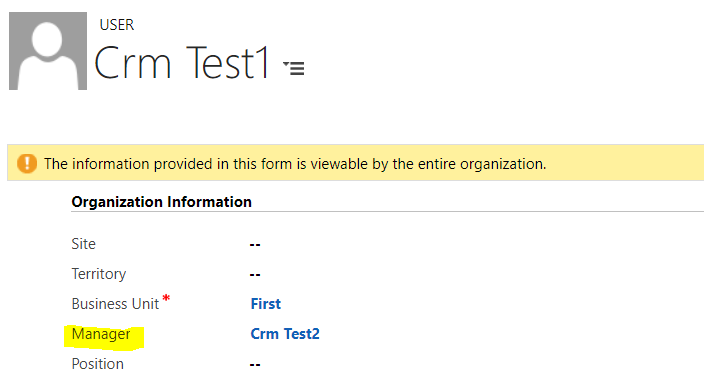The height and width of the screenshot is (381, 704).
Task: Click the word Test1 in the title
Action: pos(227,63)
